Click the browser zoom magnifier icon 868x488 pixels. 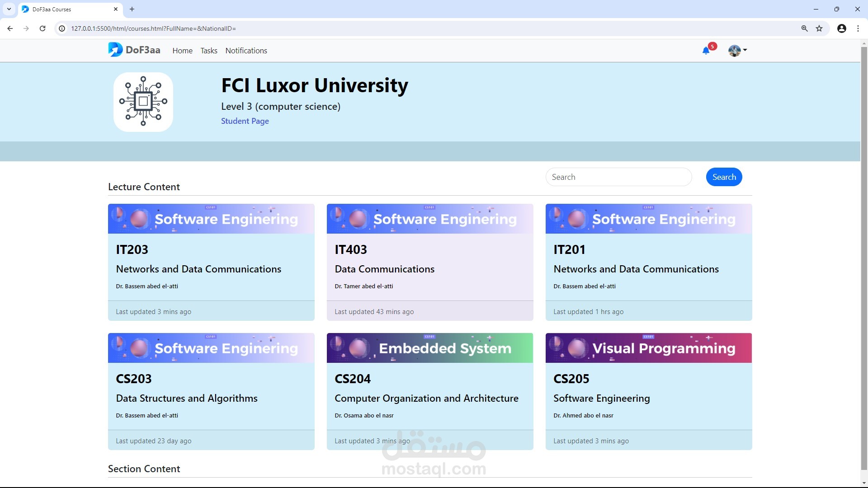(804, 28)
